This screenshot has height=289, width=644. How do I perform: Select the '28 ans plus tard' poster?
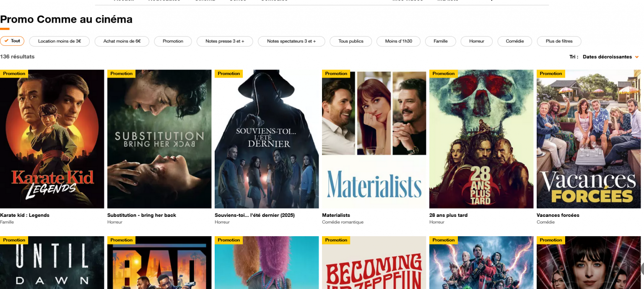click(481, 139)
